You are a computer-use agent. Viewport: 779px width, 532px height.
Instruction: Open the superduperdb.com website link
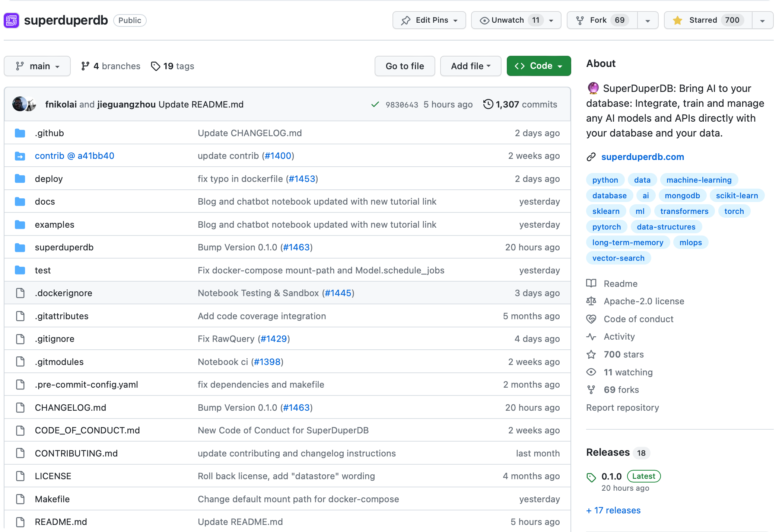click(x=643, y=157)
